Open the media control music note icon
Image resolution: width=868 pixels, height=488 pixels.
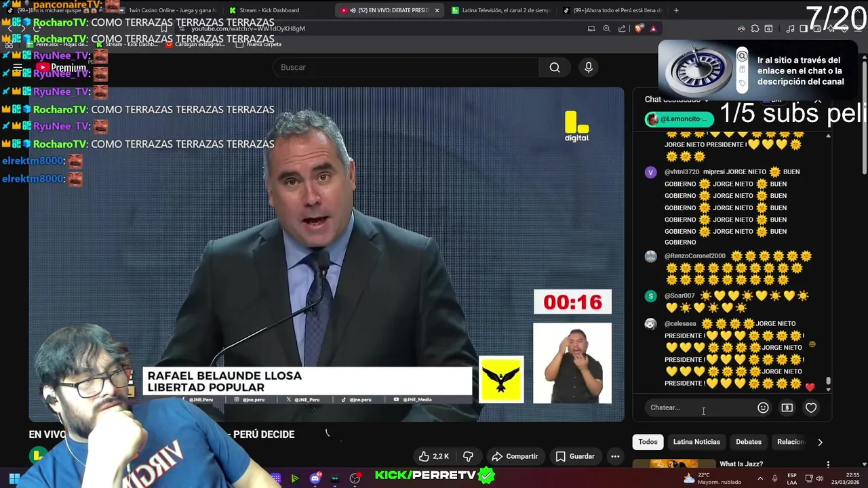click(790, 28)
